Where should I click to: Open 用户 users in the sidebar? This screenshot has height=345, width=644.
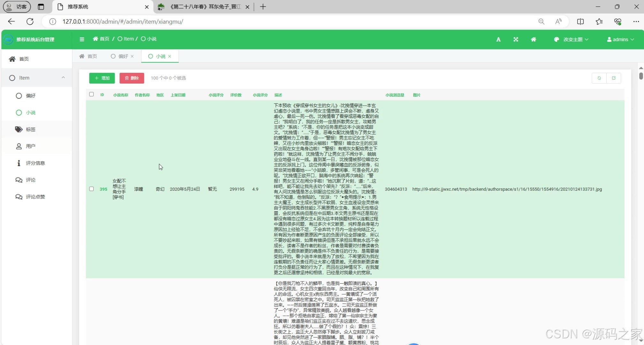tap(30, 146)
